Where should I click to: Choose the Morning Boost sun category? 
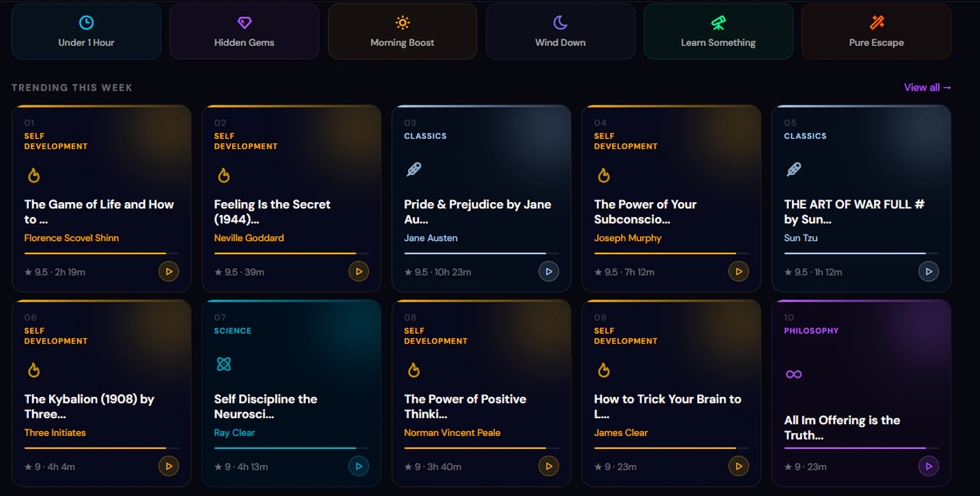tap(402, 31)
